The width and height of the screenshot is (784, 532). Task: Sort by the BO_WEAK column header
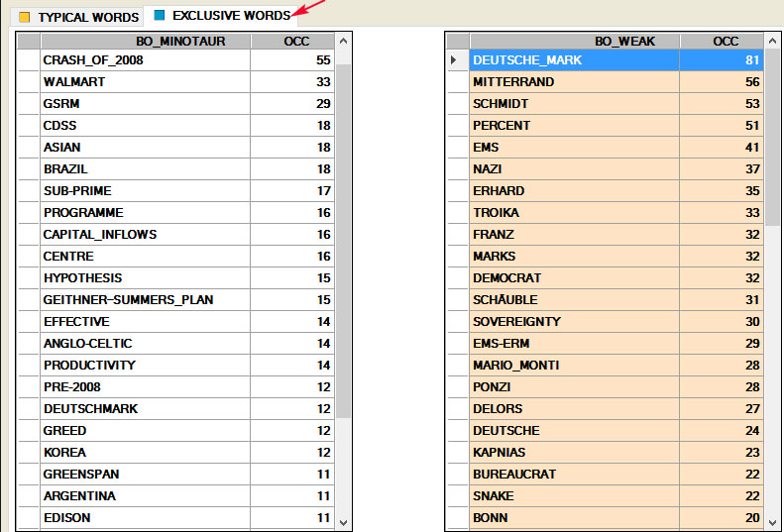575,41
